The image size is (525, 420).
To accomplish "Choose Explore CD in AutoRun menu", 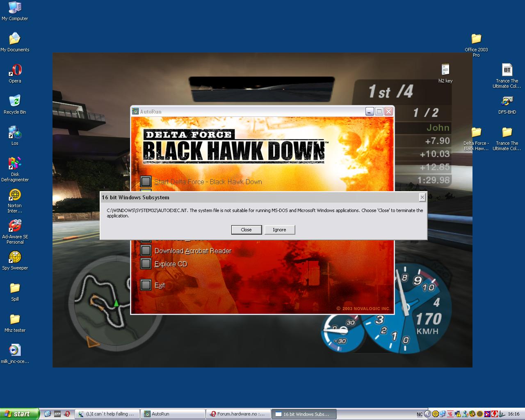I will [x=171, y=264].
